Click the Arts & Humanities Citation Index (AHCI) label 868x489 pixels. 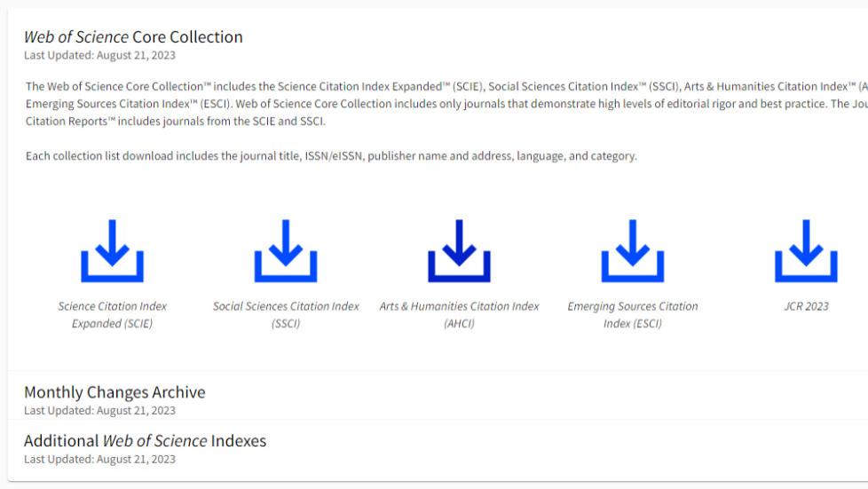tap(459, 314)
